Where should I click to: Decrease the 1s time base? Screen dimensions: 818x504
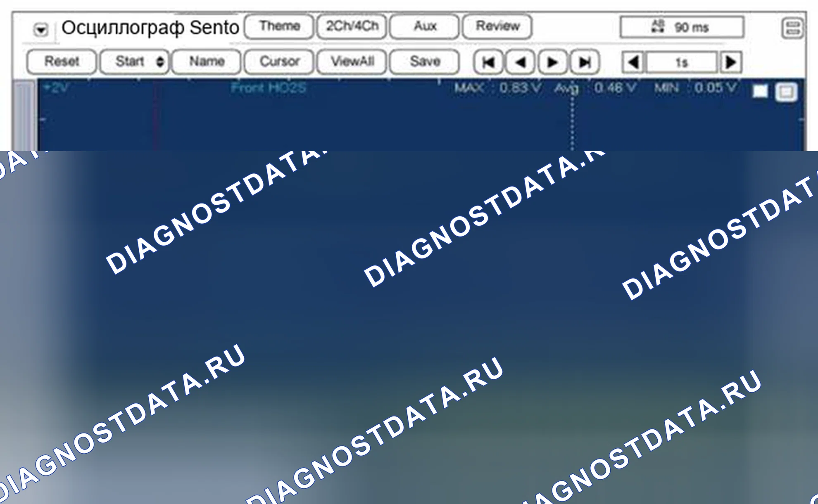(633, 62)
